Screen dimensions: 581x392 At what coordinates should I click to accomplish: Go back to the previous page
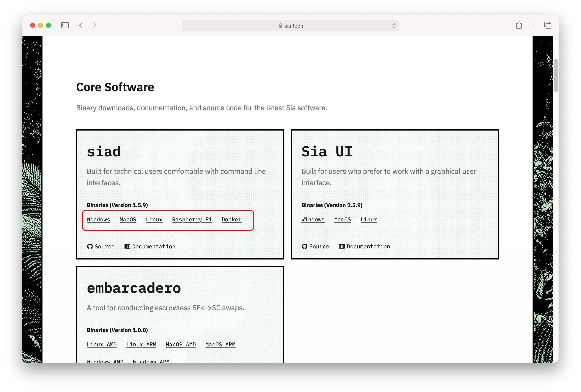pos(81,25)
